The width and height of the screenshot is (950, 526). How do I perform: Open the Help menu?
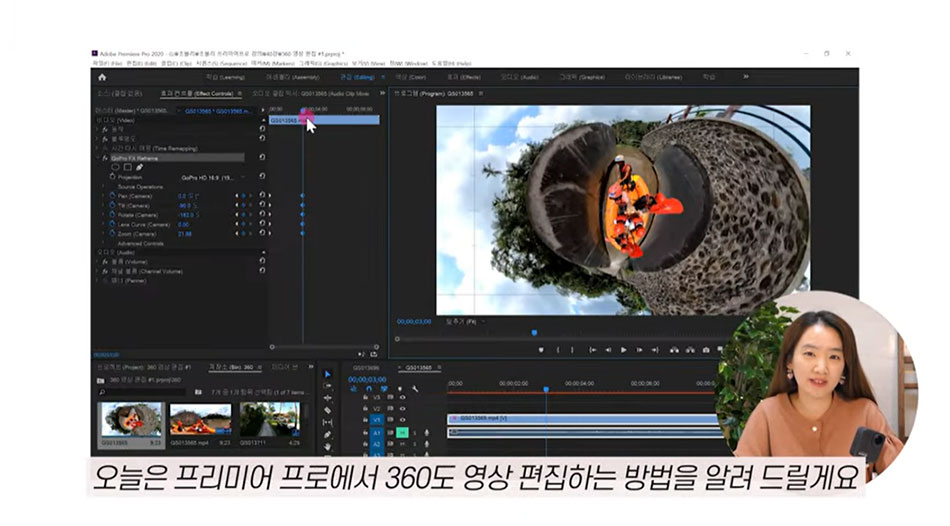[451, 63]
